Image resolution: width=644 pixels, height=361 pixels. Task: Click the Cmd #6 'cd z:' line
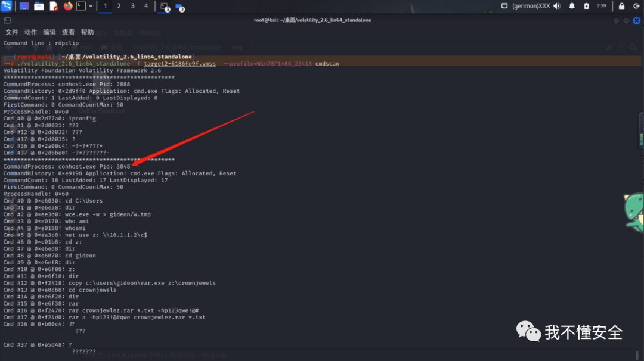pyautogui.click(x=43, y=242)
